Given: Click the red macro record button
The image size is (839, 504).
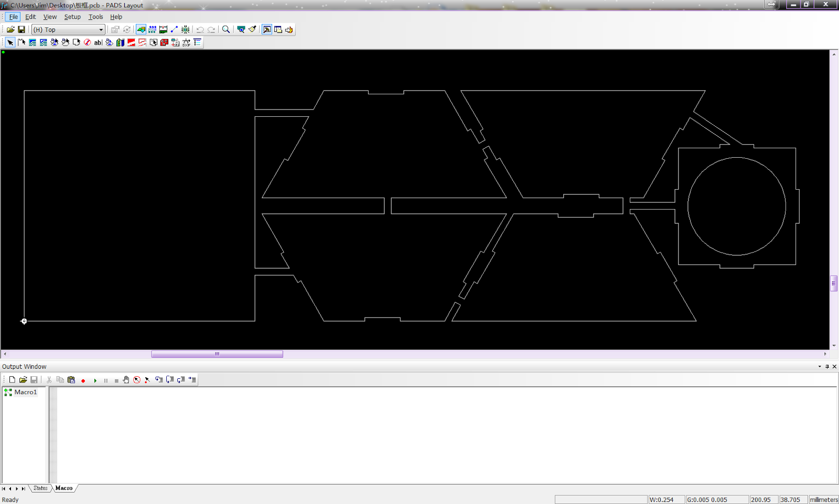Looking at the screenshot, I should (83, 380).
